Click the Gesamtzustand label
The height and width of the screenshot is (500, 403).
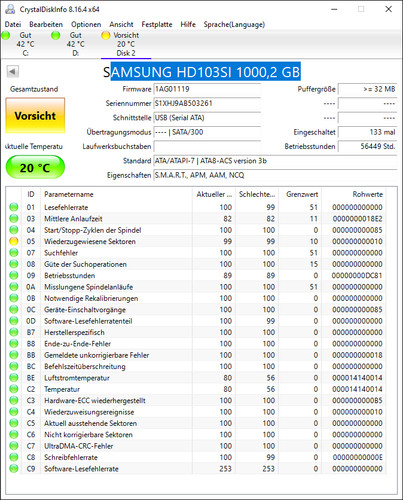(34, 89)
